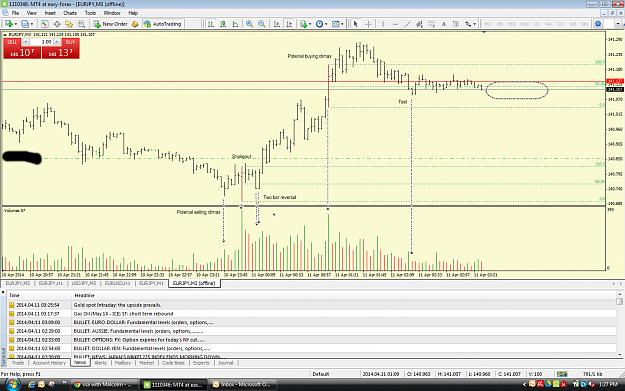Image resolution: width=625 pixels, height=391 pixels.
Task: Select the Crosshair tool
Action: click(368, 24)
